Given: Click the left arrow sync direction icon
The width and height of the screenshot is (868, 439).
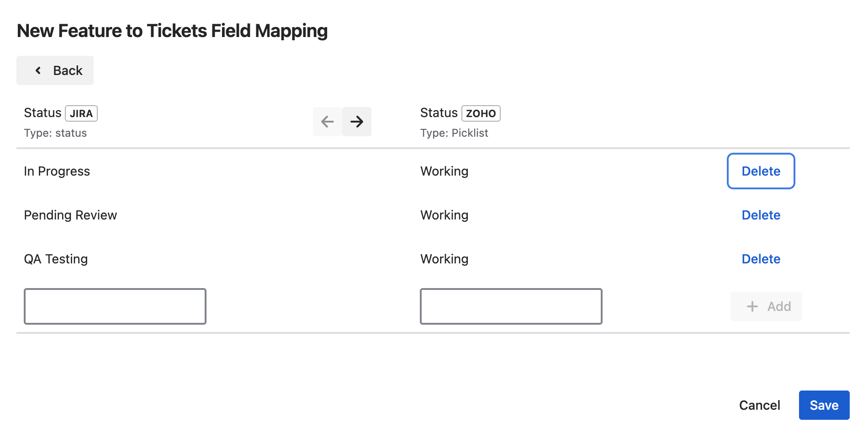Looking at the screenshot, I should [328, 122].
